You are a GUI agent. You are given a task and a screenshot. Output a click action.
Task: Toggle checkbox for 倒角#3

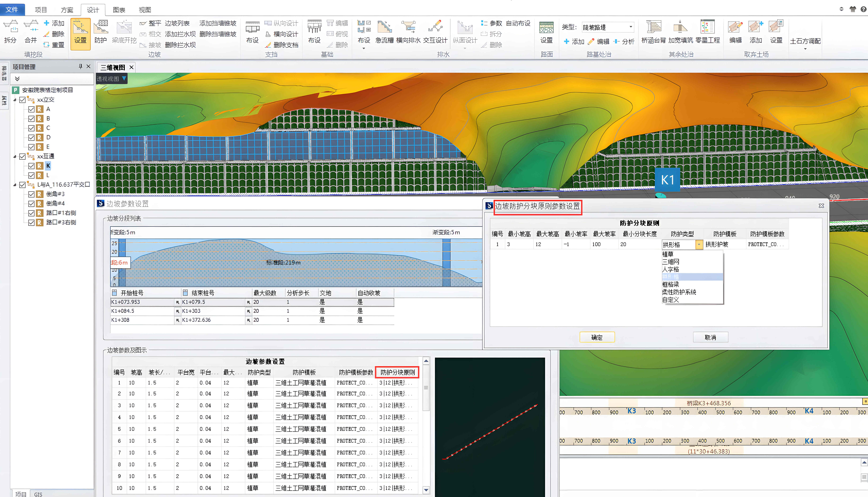click(x=31, y=194)
